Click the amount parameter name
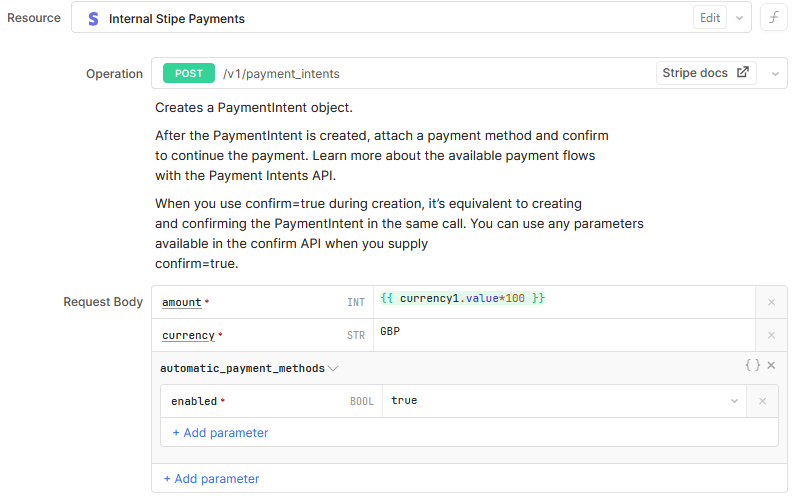Screen dimensions: 798x501 pyautogui.click(x=182, y=302)
